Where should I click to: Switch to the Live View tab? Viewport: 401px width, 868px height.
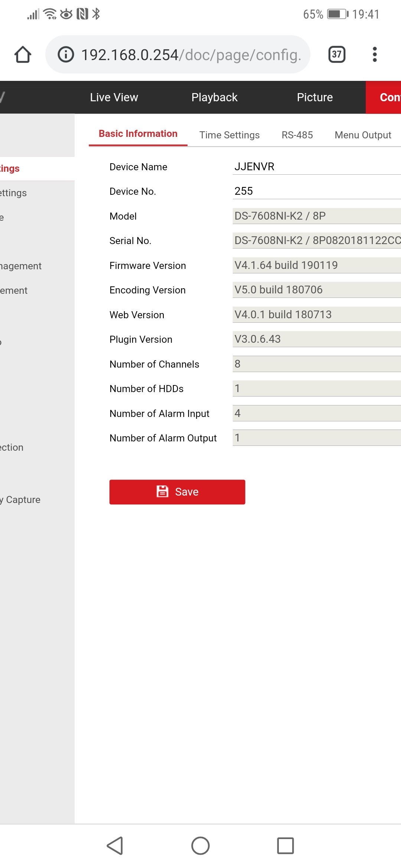click(x=114, y=97)
